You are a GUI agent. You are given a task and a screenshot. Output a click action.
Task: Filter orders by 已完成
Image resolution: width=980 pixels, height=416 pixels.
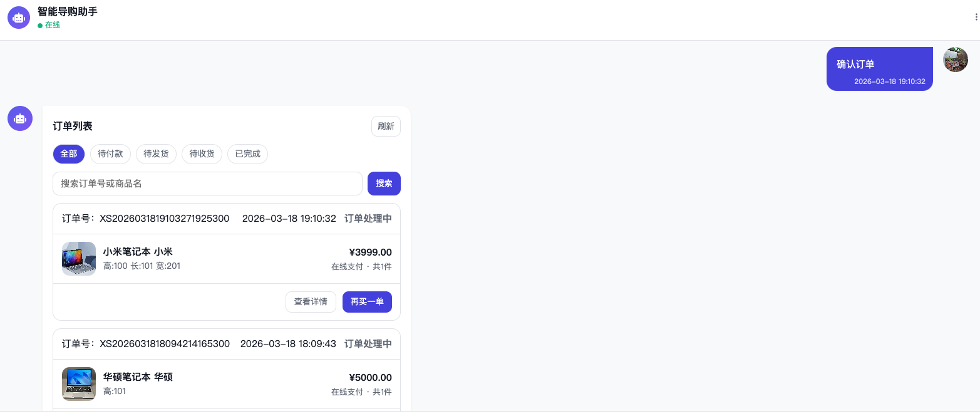pyautogui.click(x=248, y=154)
